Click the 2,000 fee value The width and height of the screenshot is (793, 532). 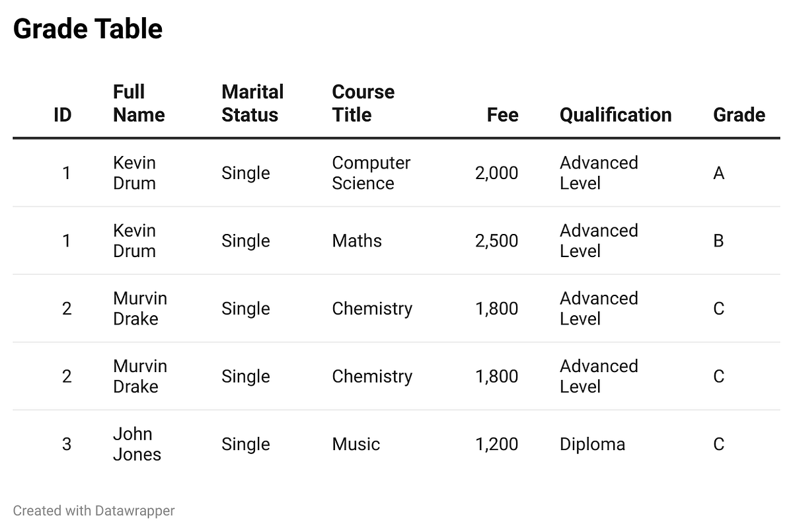[x=496, y=173]
